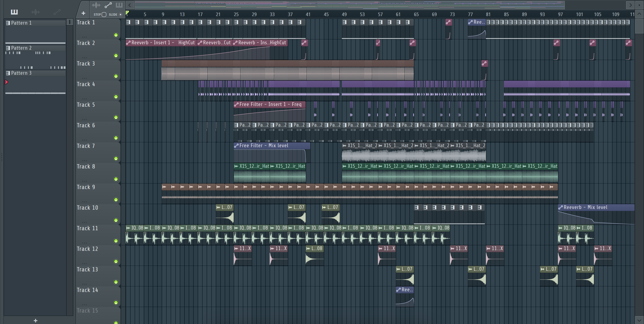Open the first IQ..08 clip menu on Track 11
The image size is (644, 324).
[128, 228]
